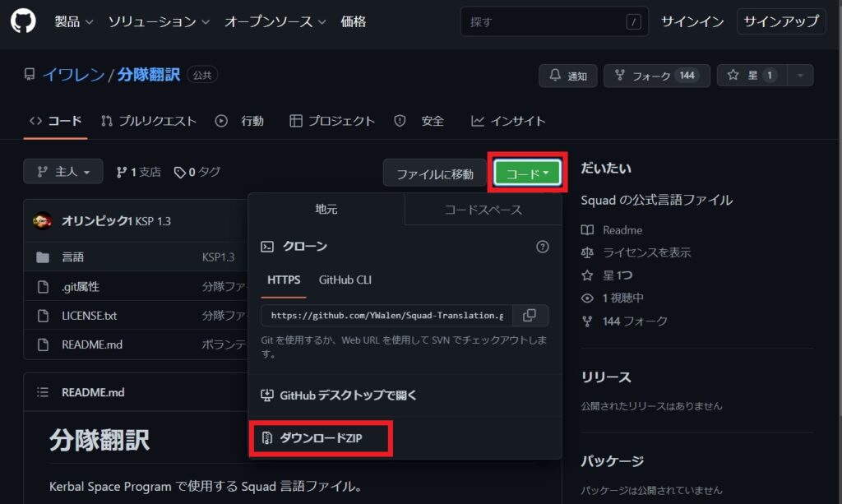Select the コード repository tab
Screen dimensions: 842x504
point(56,121)
